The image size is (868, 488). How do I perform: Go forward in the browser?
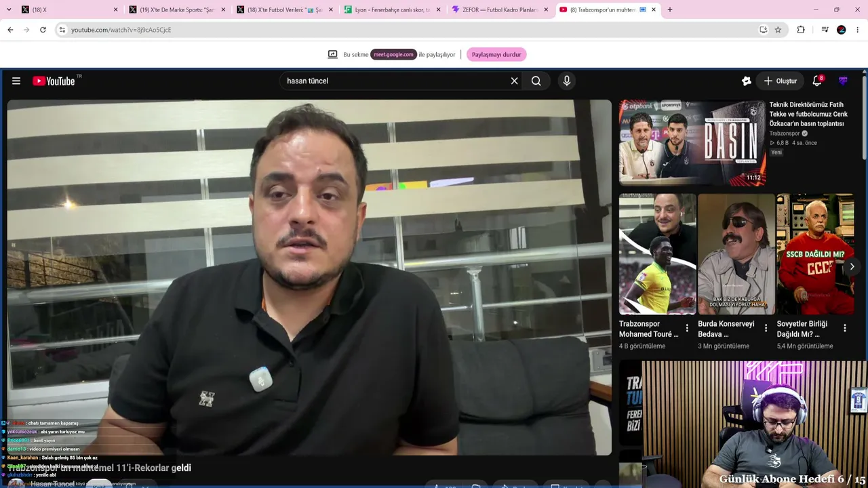click(26, 30)
